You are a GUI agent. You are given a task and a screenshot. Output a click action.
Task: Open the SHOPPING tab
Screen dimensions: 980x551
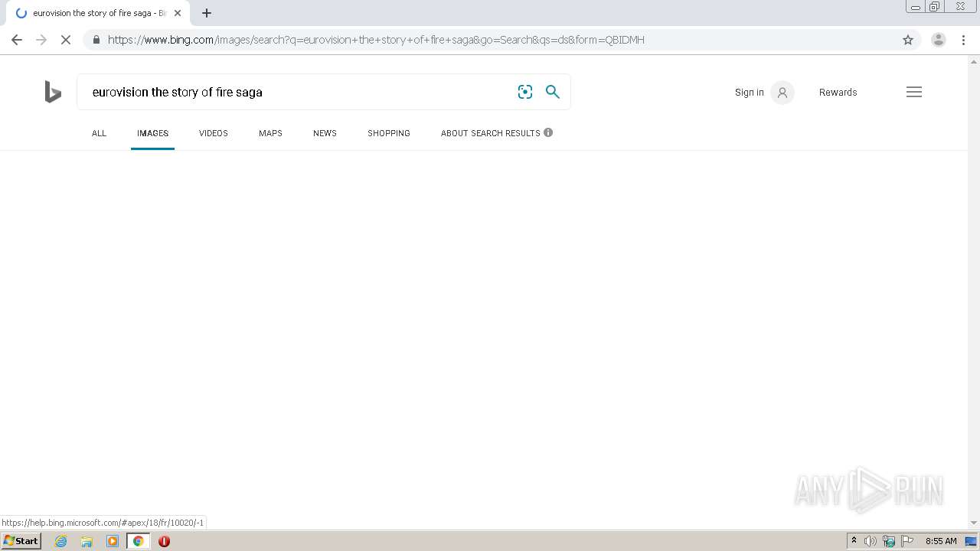389,133
